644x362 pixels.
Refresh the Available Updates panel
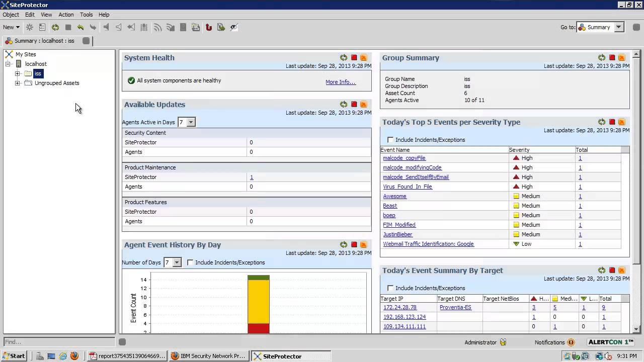tap(344, 105)
